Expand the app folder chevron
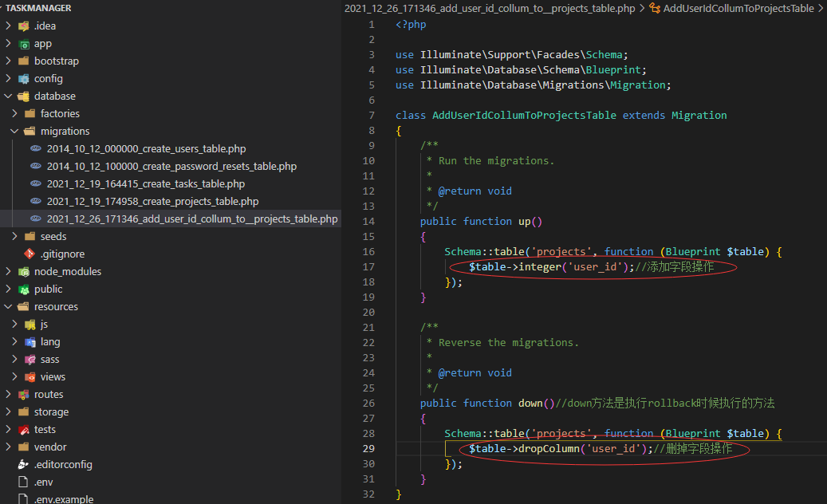Screen dimensions: 827x504 pyautogui.click(x=8, y=43)
